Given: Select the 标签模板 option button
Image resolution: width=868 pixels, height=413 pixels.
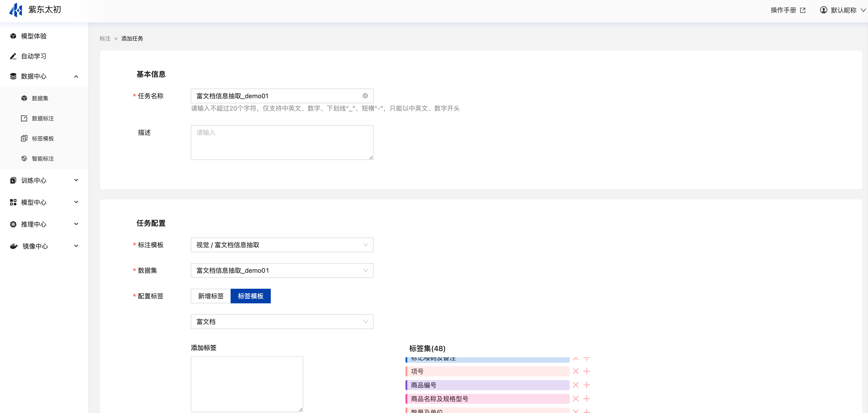Looking at the screenshot, I should coord(251,296).
